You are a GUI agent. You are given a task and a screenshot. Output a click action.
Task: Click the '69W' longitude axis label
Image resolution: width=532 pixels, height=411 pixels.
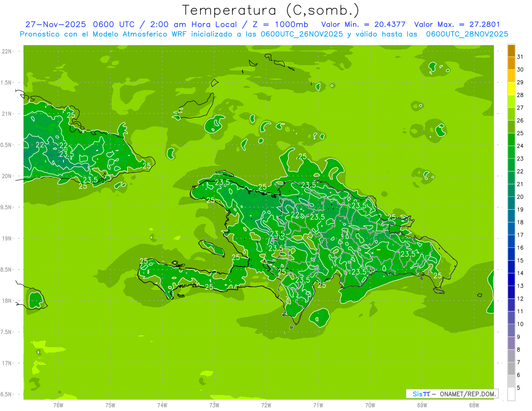tap(422, 405)
